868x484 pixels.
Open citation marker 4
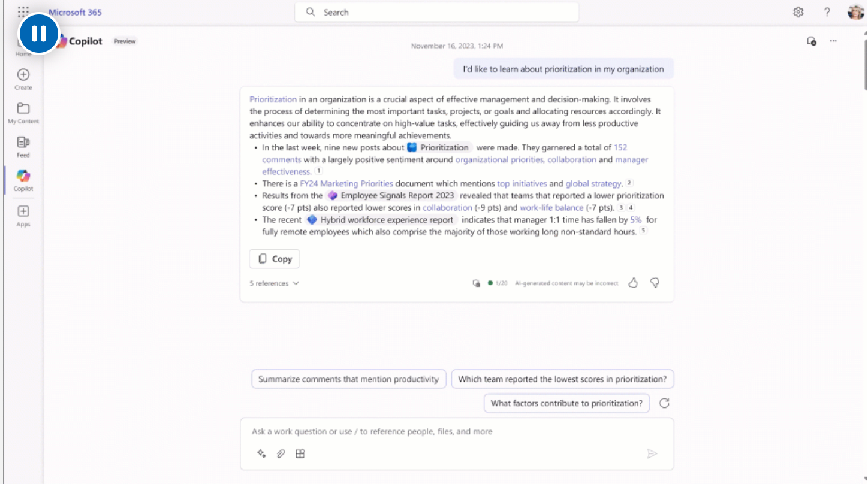(x=631, y=208)
